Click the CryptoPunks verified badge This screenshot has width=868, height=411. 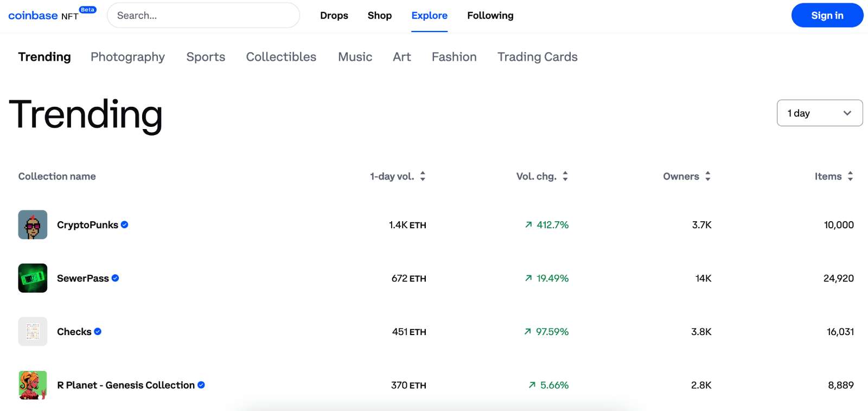coord(125,224)
